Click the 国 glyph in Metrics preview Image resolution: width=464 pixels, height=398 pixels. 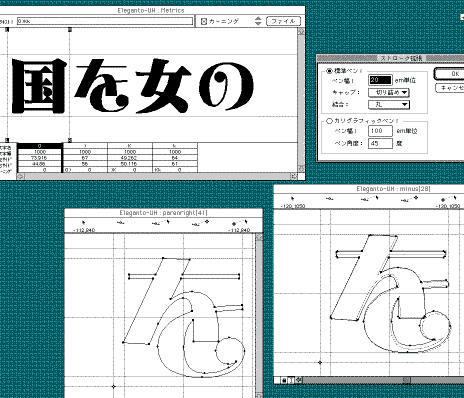pyautogui.click(x=39, y=86)
